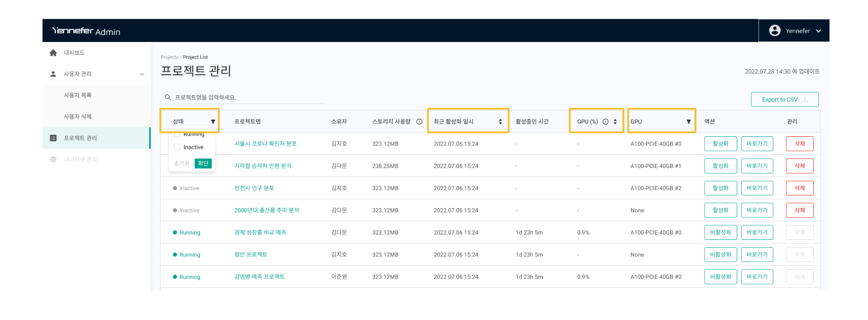Click the user management person icon
The width and height of the screenshot is (868, 320).
point(53,74)
